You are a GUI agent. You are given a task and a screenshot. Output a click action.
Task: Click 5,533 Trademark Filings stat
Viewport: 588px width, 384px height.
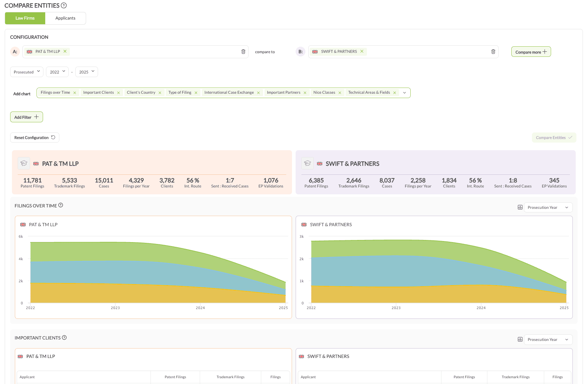pos(69,183)
